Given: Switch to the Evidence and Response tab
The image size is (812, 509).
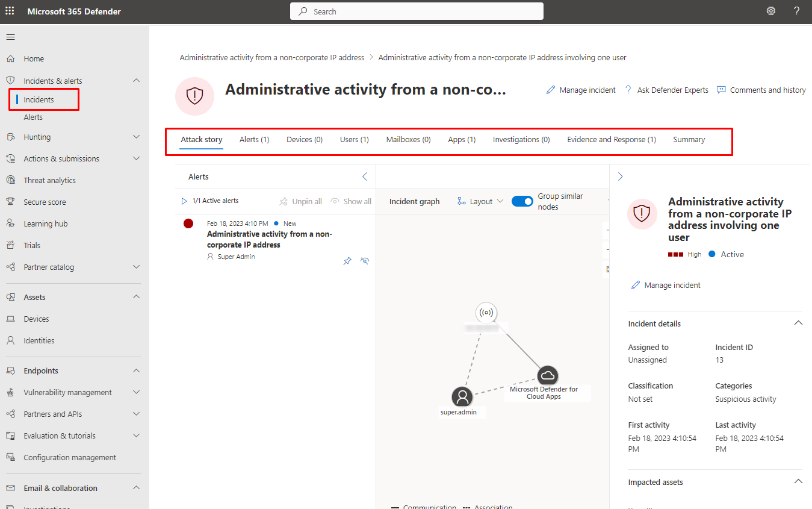Looking at the screenshot, I should [x=611, y=140].
